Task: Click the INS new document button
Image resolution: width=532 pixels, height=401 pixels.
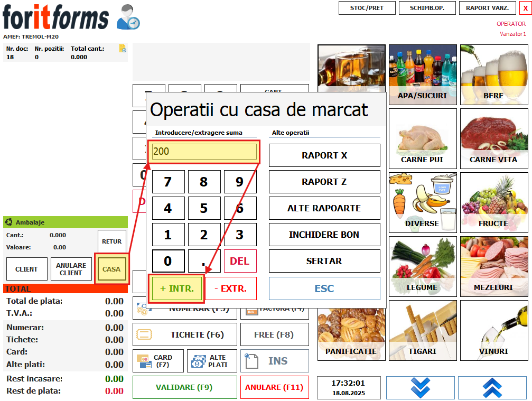Action: 275,361
